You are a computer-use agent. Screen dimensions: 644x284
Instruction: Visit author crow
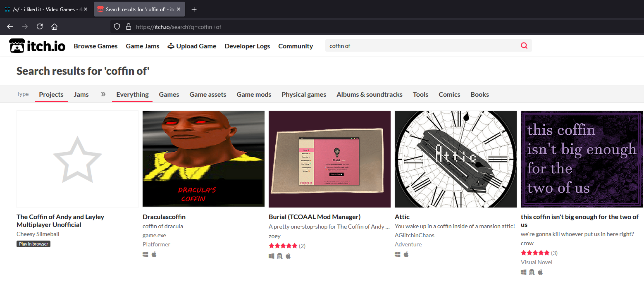point(527,243)
